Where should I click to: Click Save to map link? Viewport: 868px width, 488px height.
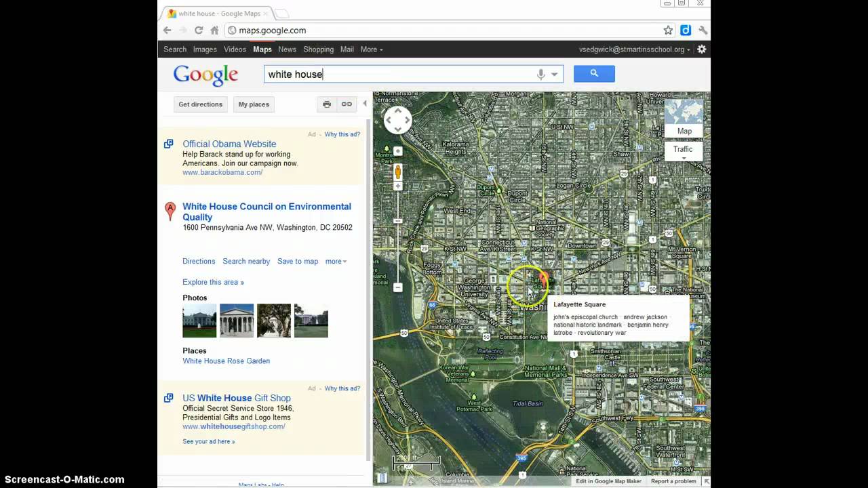(298, 262)
